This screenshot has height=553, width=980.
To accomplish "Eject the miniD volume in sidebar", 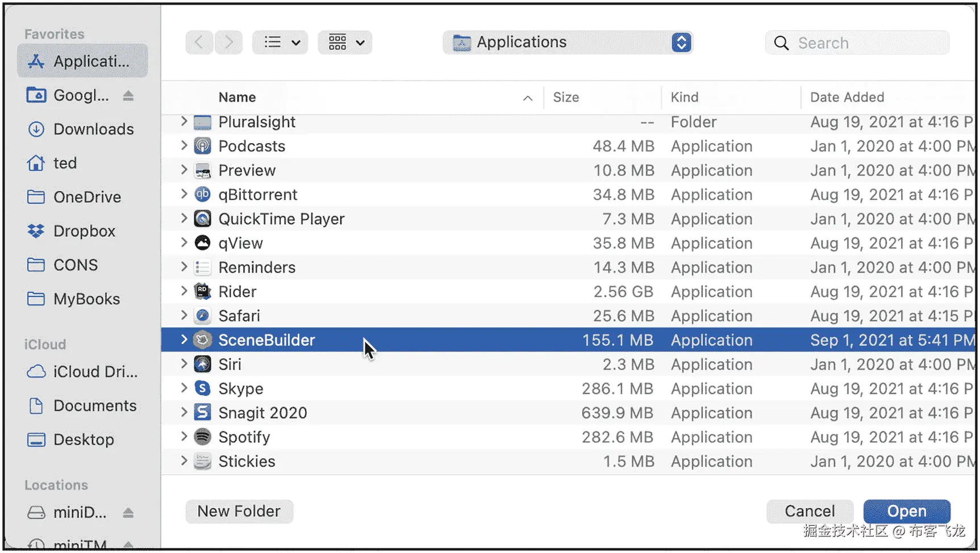I will 128,513.
